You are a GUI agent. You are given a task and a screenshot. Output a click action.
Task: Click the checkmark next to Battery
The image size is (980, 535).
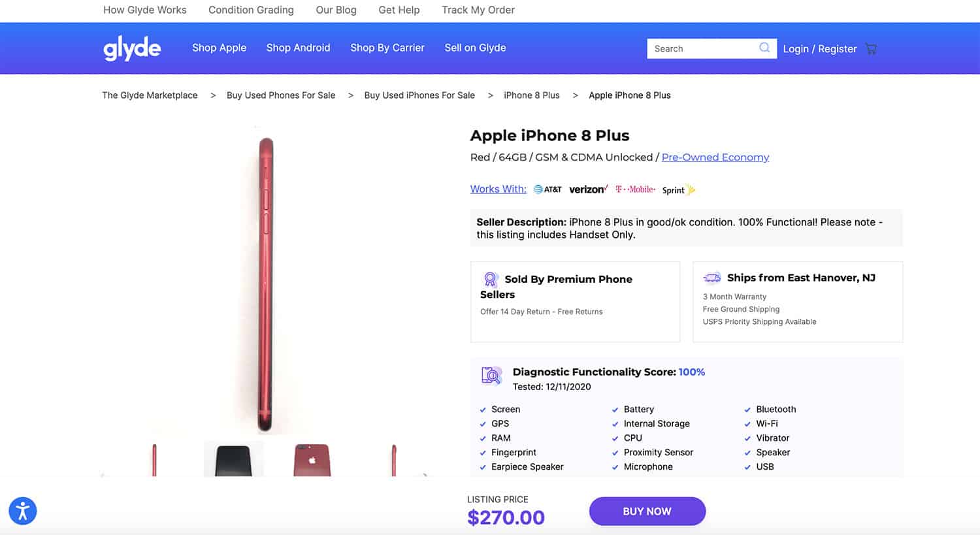coord(615,409)
